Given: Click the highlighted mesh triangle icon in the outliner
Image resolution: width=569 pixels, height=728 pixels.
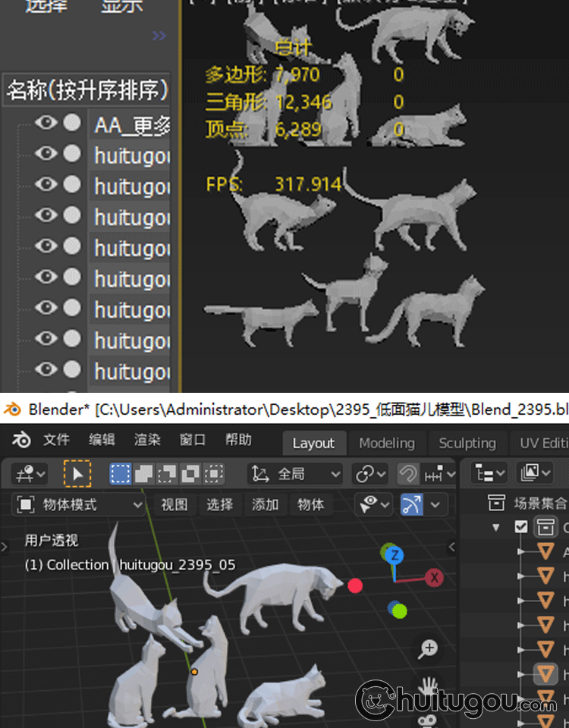Looking at the screenshot, I should [545, 674].
